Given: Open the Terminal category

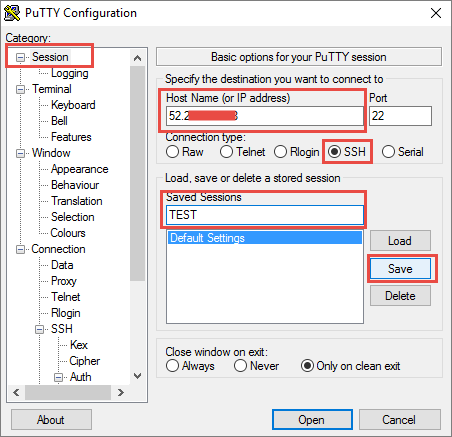Looking at the screenshot, I should [52, 89].
